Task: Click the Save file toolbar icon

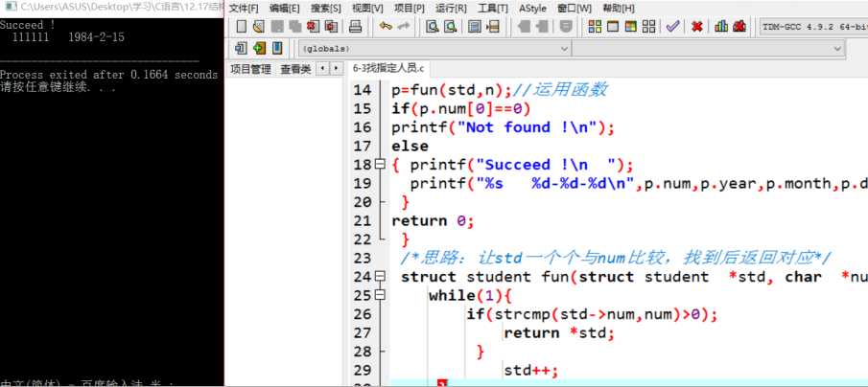Action: 277,27
